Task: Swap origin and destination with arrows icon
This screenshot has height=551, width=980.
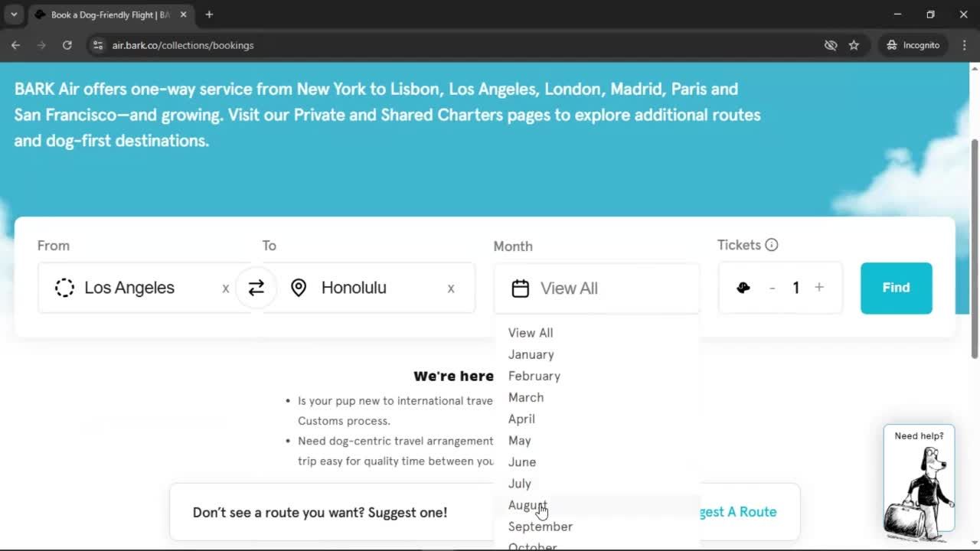Action: (x=256, y=288)
